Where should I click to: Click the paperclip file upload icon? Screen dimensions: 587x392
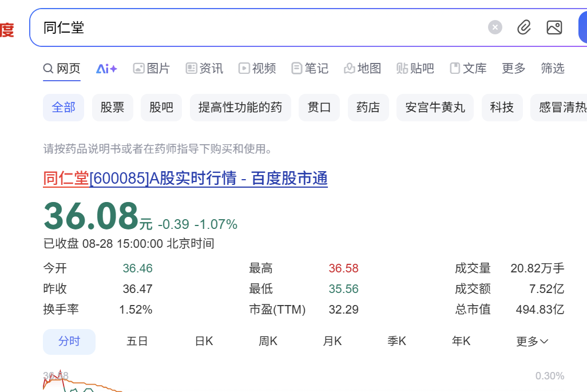click(524, 27)
